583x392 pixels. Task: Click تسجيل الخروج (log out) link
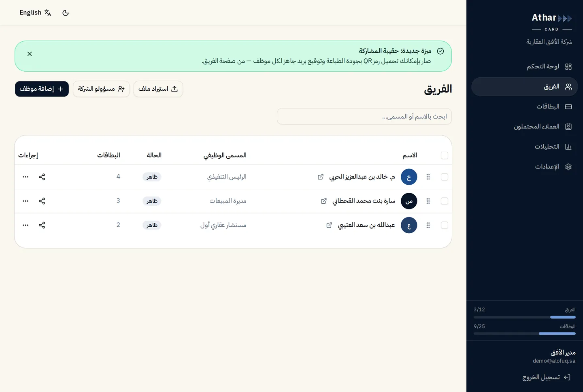click(x=547, y=377)
